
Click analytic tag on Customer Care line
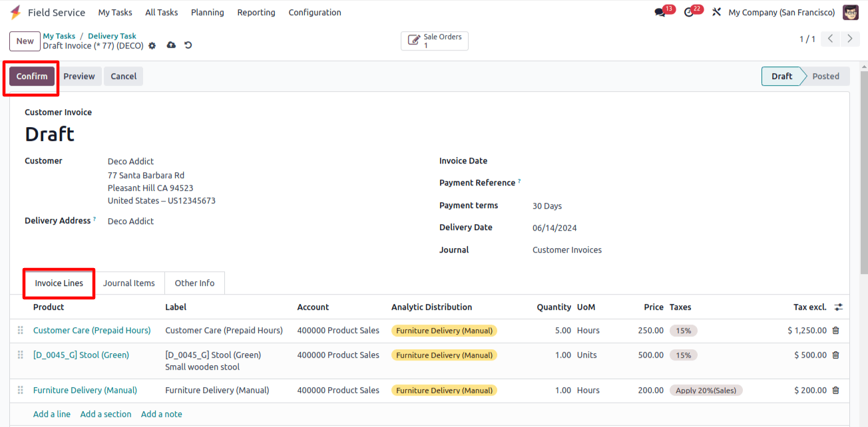click(444, 331)
